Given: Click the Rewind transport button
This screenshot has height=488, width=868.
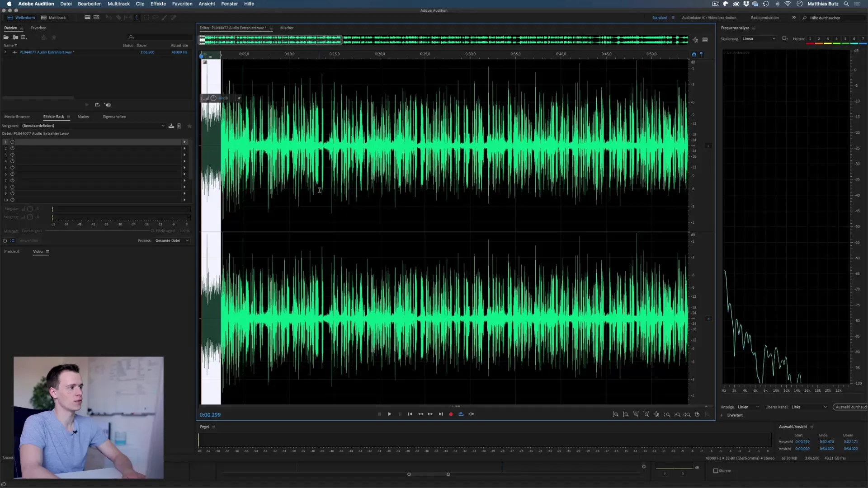Looking at the screenshot, I should tap(420, 414).
